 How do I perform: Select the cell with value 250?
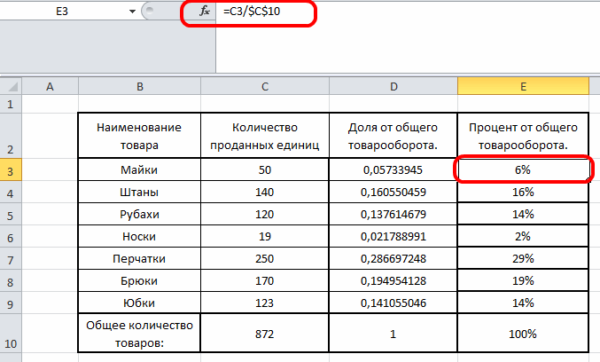point(265,258)
